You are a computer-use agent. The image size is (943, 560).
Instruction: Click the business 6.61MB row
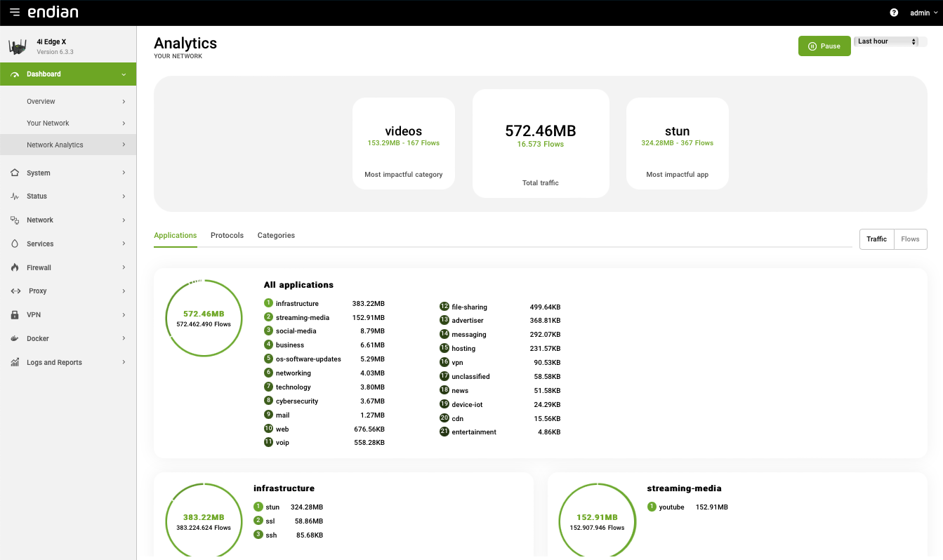324,345
